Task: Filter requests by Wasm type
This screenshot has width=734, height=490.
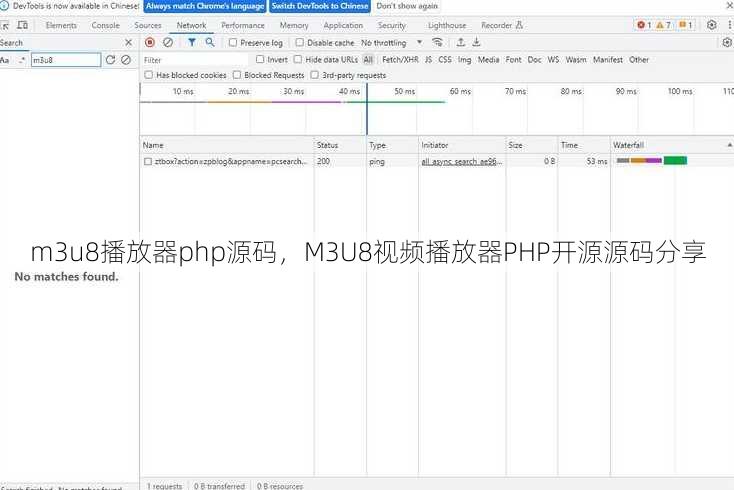Action: 576,59
